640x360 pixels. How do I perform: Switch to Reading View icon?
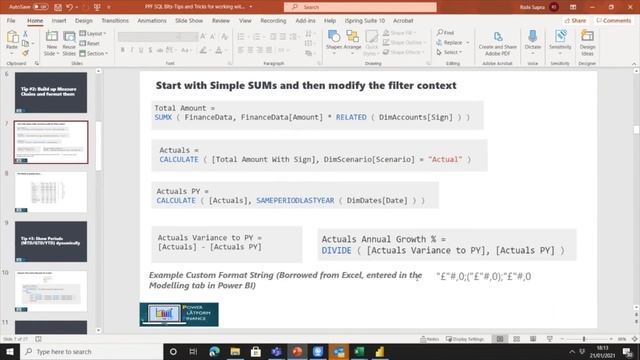(533, 339)
